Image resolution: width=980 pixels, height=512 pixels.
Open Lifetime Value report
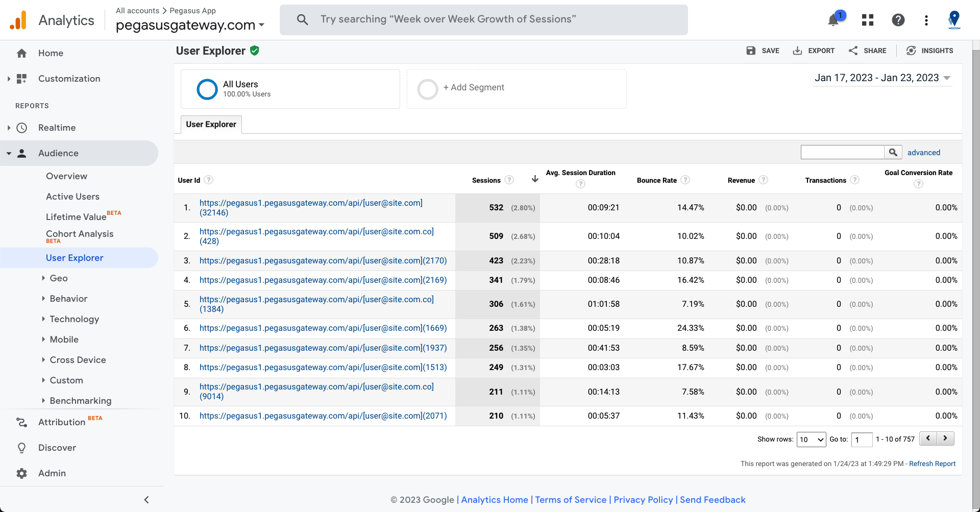pos(76,217)
